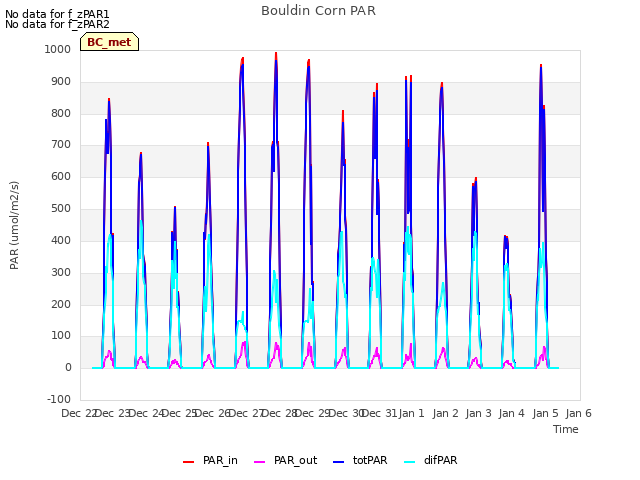The width and height of the screenshot is (640, 480).
Task: Click the Time x-axis label
Action: [566, 429]
